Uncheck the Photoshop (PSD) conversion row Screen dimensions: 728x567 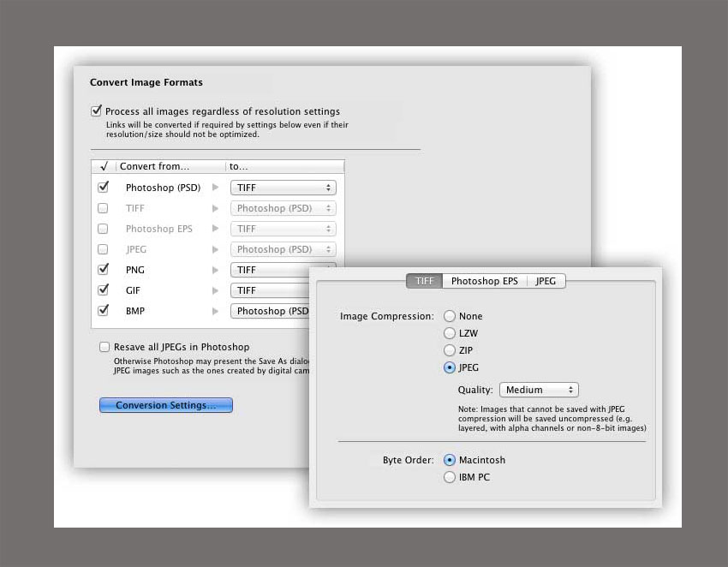tap(103, 187)
